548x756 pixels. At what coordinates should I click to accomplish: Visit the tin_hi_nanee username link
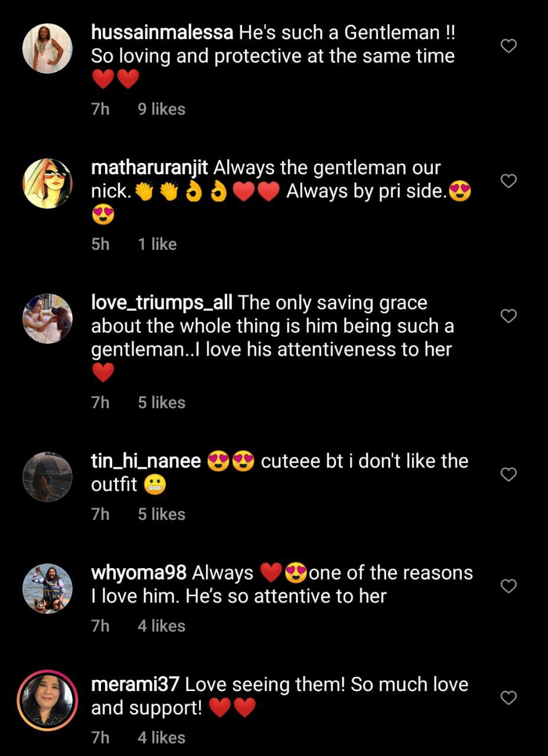point(146,461)
